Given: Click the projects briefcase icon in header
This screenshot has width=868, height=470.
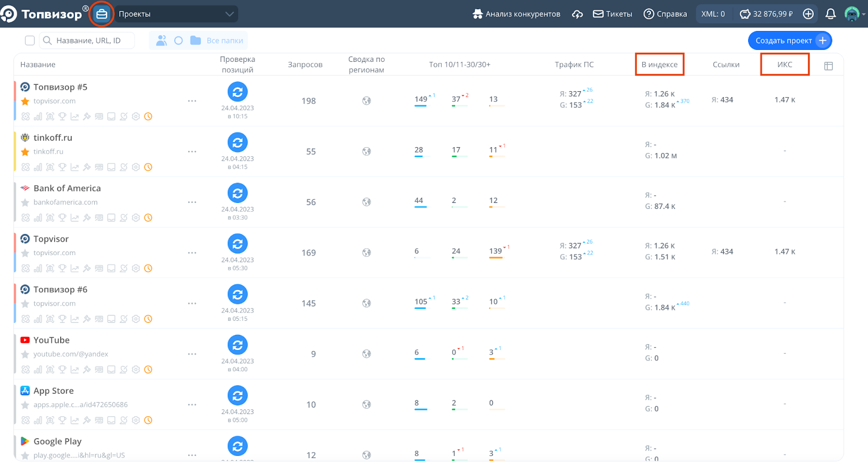Looking at the screenshot, I should 101,14.
